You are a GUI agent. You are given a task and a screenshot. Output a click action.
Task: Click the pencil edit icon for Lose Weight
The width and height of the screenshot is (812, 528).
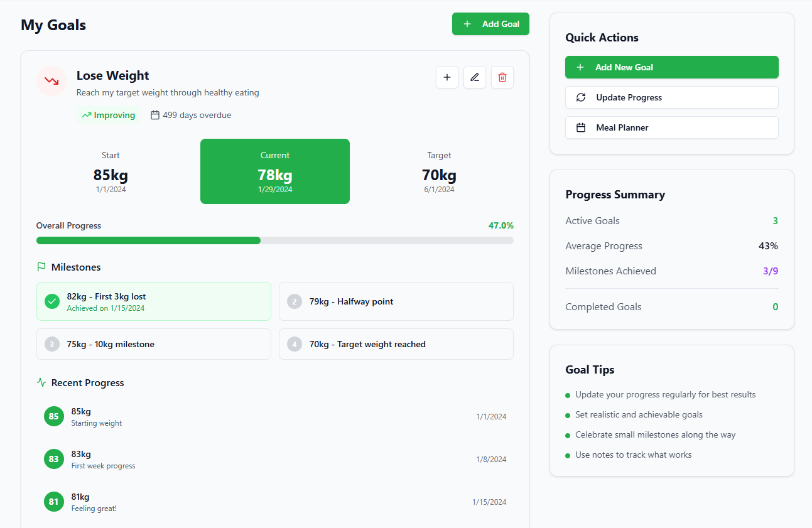(475, 77)
